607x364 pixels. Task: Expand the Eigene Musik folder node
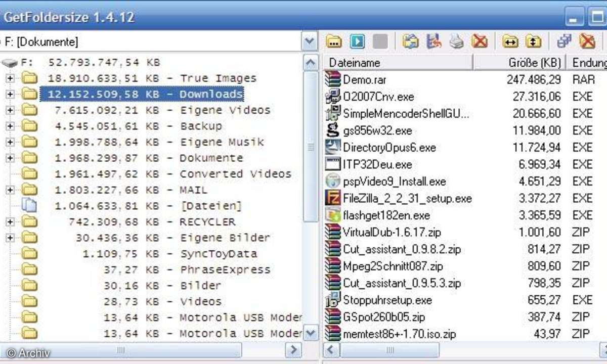point(10,142)
